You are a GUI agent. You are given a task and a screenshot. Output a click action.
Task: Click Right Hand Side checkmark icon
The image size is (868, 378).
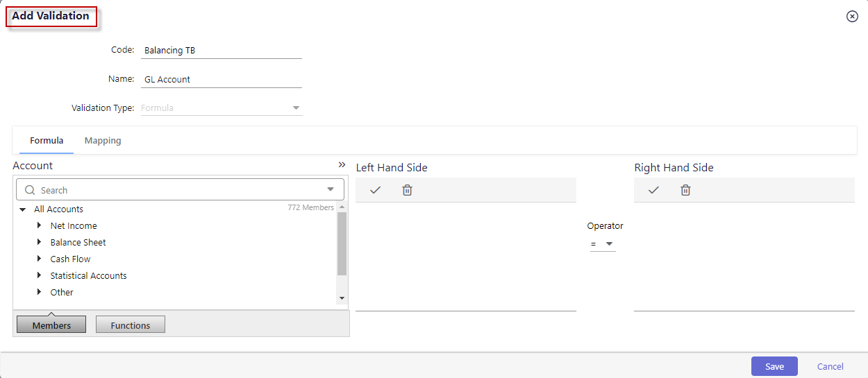tap(653, 190)
